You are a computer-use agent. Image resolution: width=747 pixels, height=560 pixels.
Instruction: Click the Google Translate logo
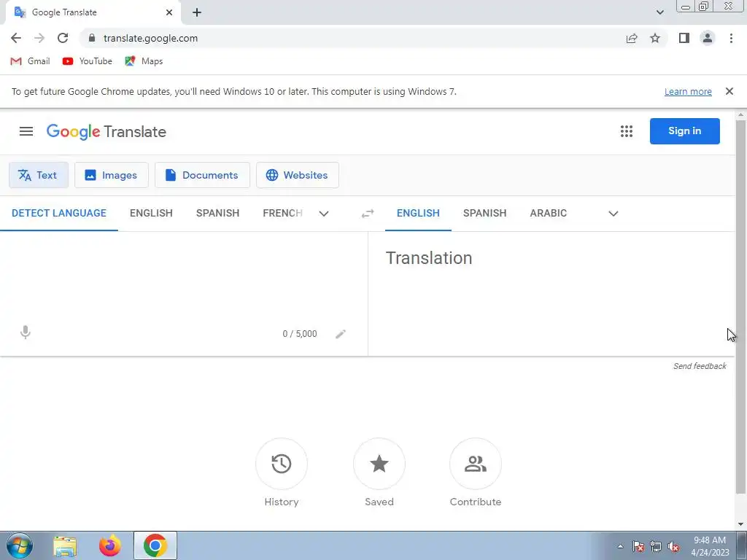(107, 131)
